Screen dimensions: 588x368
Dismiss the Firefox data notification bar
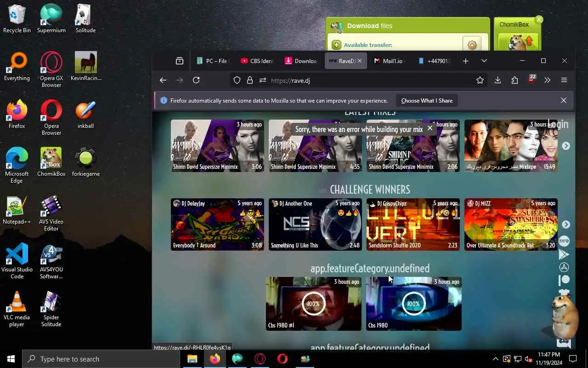pos(564,100)
